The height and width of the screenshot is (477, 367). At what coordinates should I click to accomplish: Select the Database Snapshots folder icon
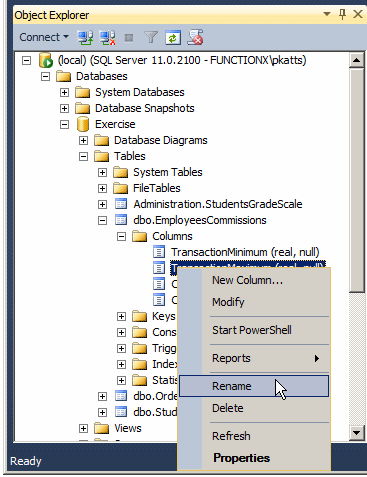point(83,108)
